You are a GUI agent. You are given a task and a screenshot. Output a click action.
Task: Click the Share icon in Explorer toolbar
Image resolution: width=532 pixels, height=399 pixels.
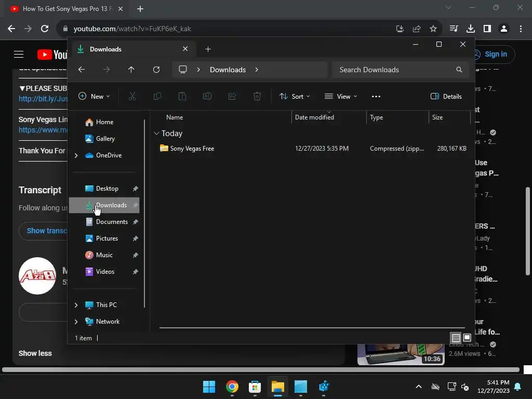pos(232,96)
